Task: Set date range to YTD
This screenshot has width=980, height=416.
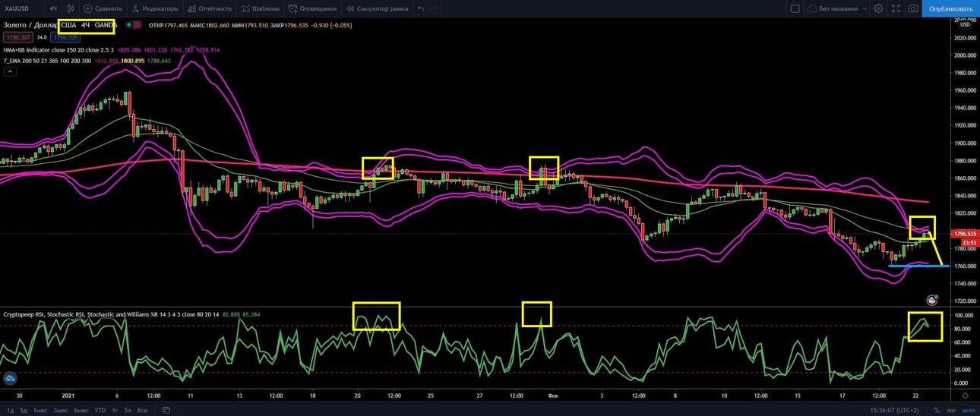Action: tap(100, 411)
